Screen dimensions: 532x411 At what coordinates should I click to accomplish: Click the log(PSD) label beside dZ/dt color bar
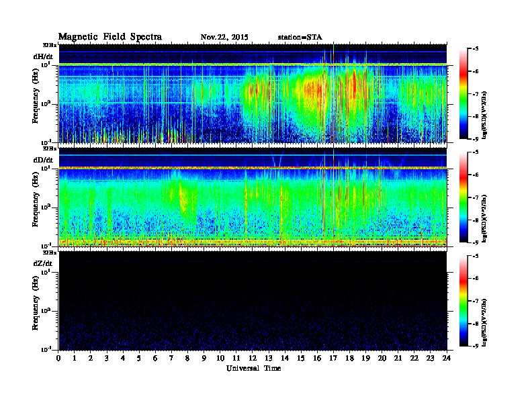tap(485, 322)
